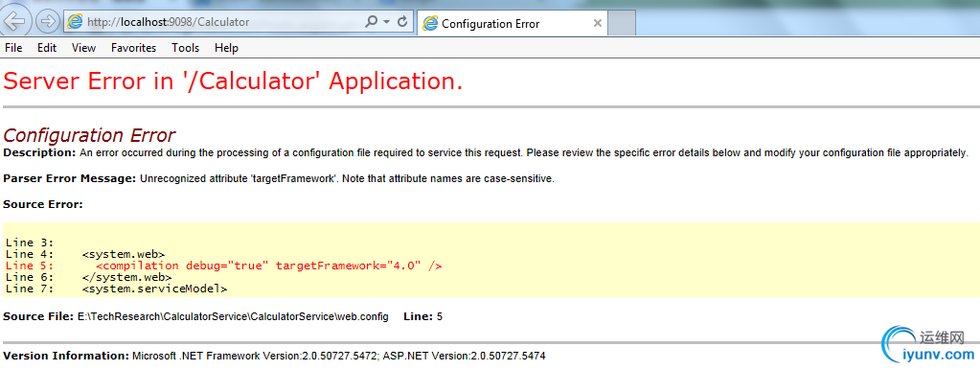Click the web.config source file path

tap(233, 317)
